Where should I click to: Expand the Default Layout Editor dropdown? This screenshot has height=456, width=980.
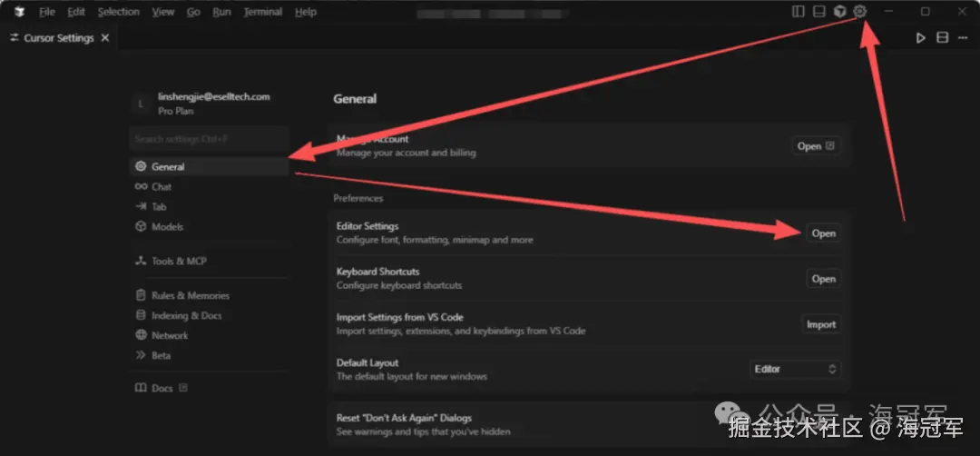pyautogui.click(x=794, y=370)
